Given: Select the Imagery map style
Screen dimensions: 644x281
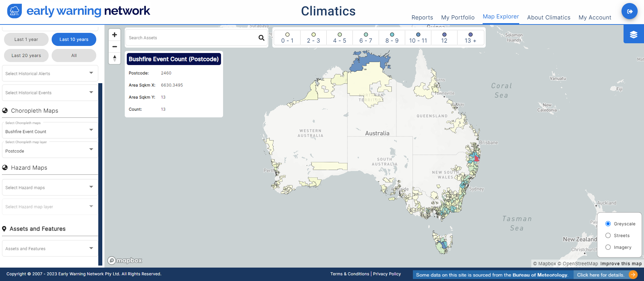Looking at the screenshot, I should 608,247.
